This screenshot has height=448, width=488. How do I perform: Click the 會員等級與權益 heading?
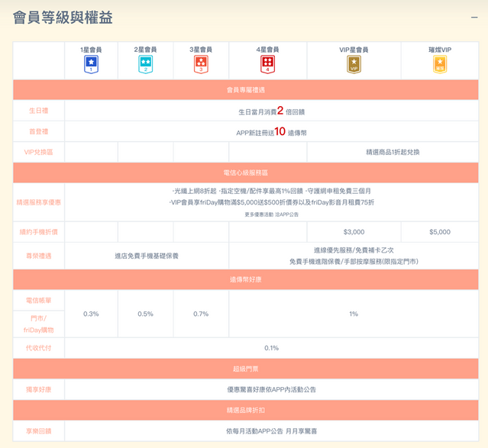point(63,18)
